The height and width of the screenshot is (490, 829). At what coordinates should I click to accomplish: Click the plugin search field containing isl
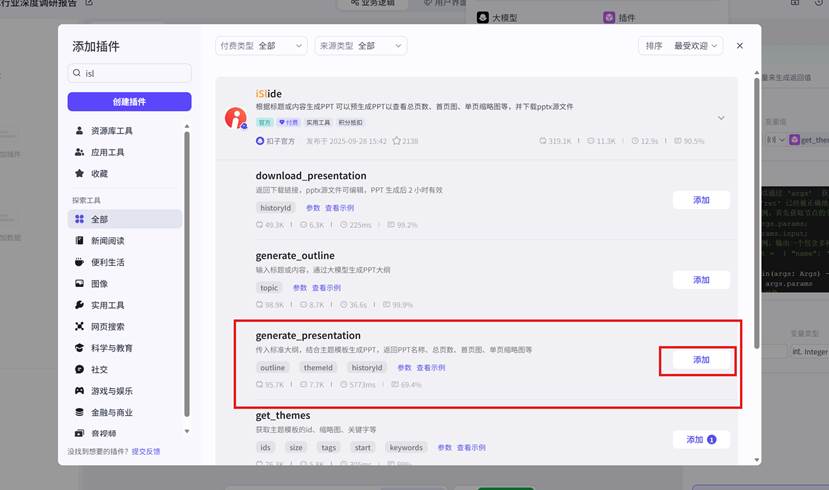[130, 73]
